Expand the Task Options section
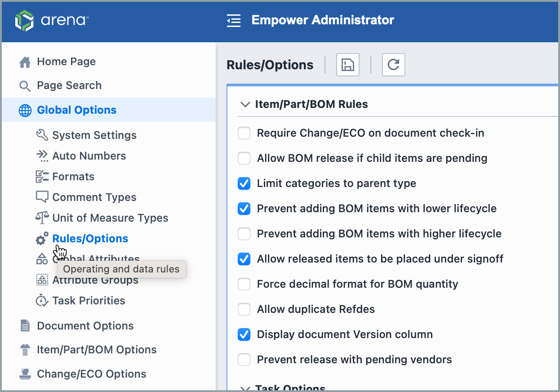Image resolution: width=560 pixels, height=392 pixels. pos(244,388)
